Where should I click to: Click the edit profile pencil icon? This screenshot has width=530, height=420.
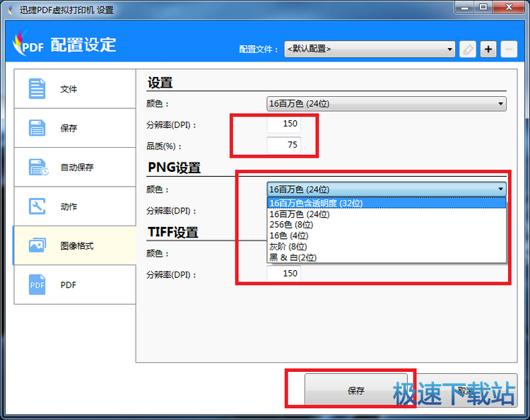(468, 49)
